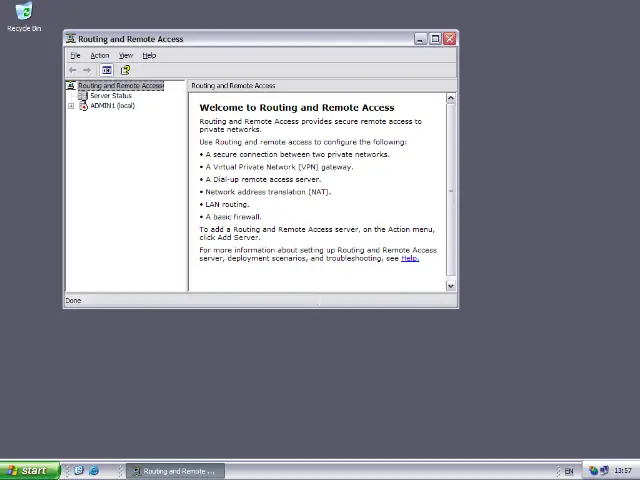The width and height of the screenshot is (640, 480).
Task: Open the Help menu
Action: tap(149, 56)
